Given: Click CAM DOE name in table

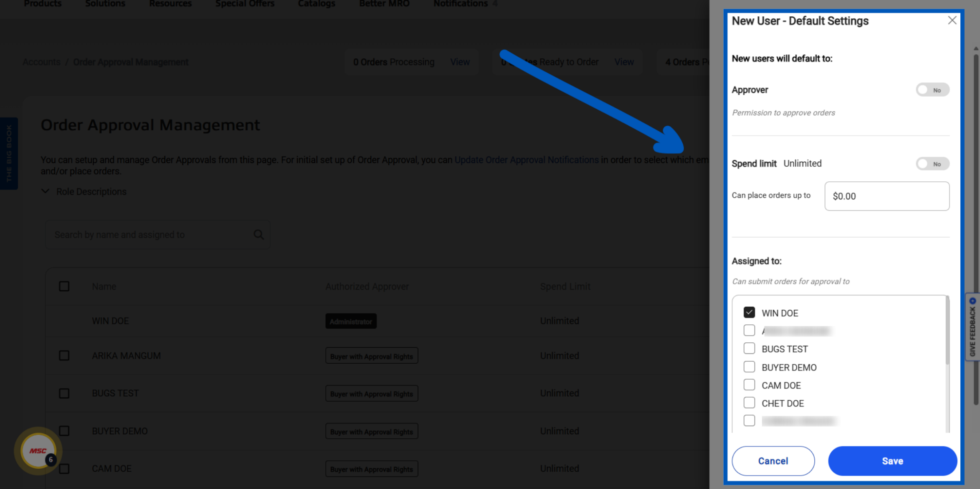Looking at the screenshot, I should click(111, 469).
